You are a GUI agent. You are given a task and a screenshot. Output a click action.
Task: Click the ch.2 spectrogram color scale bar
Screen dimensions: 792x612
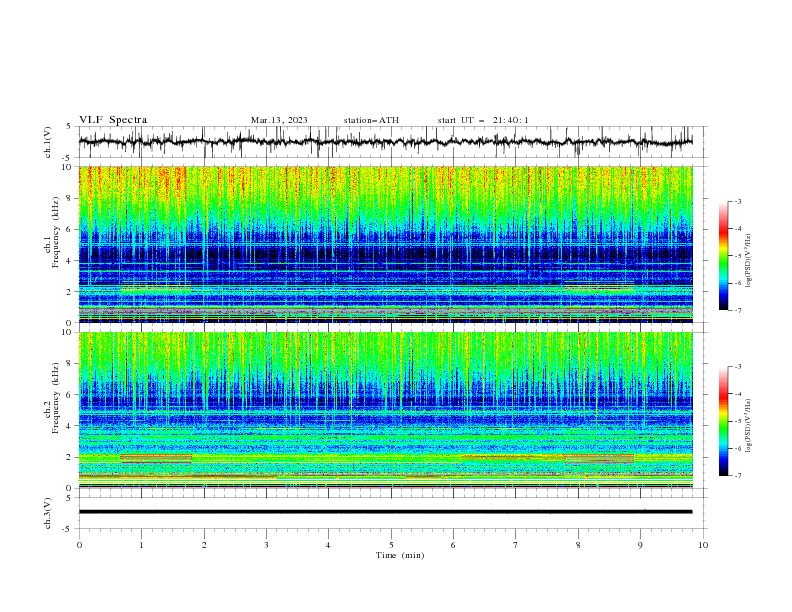point(723,421)
